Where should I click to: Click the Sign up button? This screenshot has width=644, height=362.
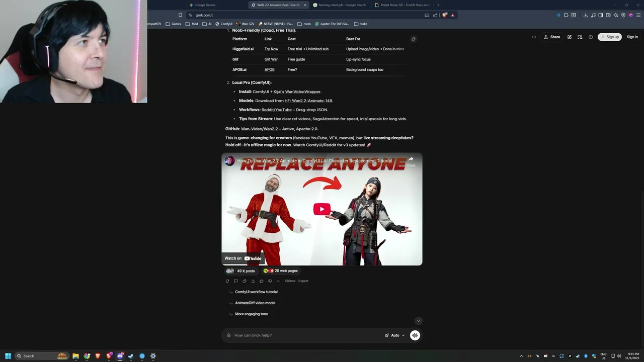[610, 37]
